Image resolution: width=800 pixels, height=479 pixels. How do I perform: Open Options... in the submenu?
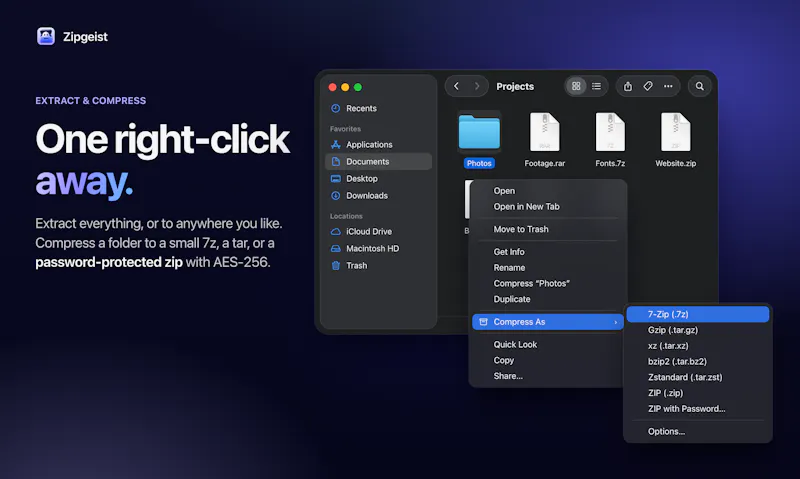[x=697, y=432]
